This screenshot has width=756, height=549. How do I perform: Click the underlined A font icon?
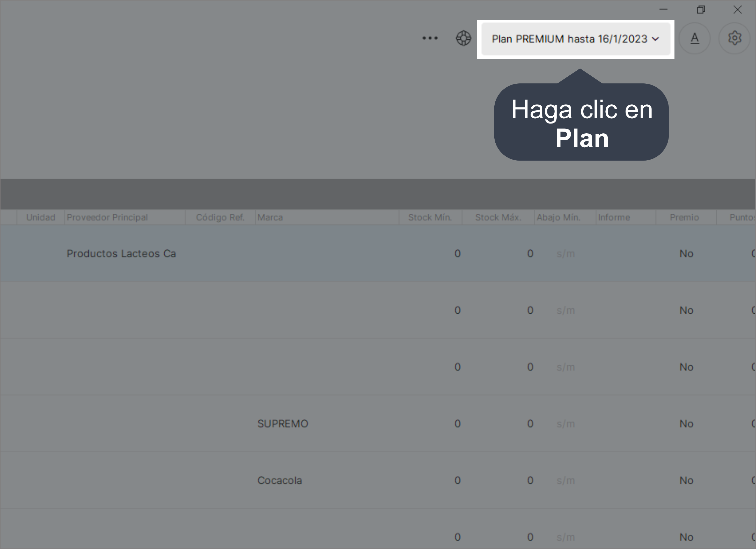(694, 38)
